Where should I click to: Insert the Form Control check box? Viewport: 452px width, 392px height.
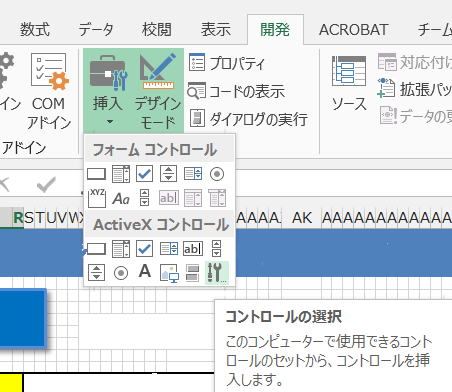(x=144, y=174)
